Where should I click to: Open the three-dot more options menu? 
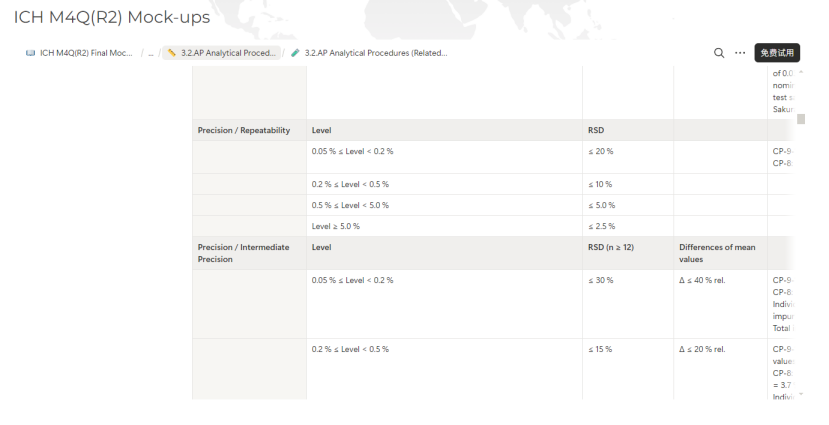pyautogui.click(x=740, y=53)
